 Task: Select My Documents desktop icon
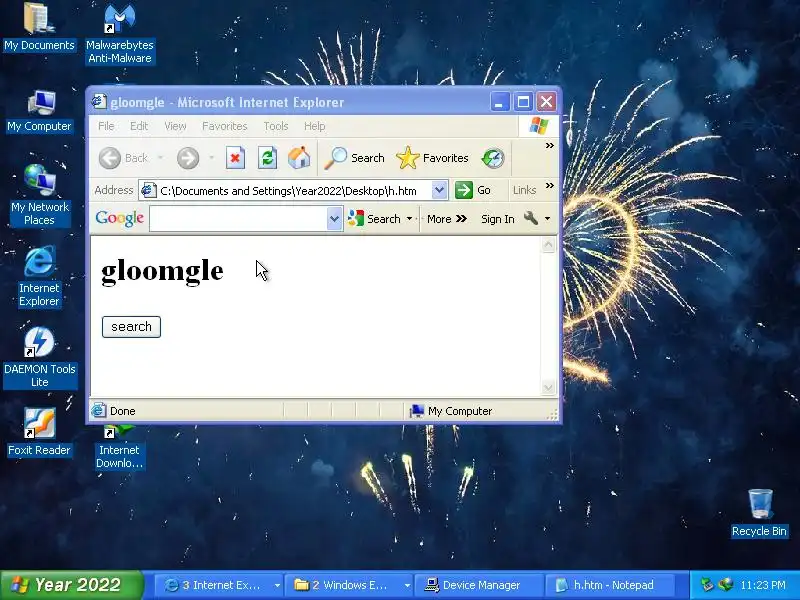point(39,27)
